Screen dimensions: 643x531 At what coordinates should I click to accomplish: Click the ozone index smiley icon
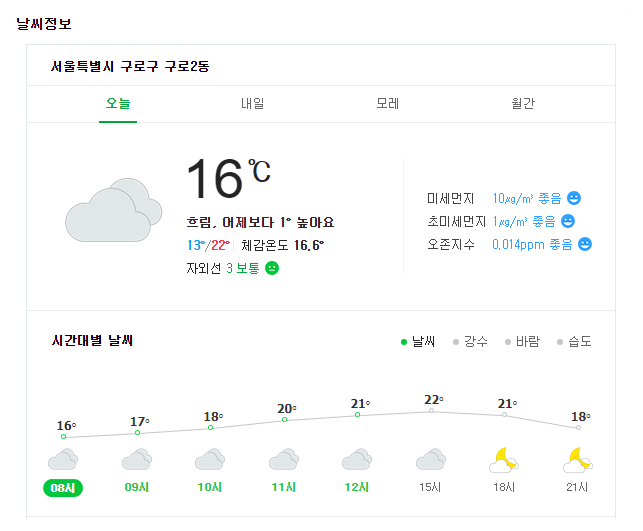585,244
